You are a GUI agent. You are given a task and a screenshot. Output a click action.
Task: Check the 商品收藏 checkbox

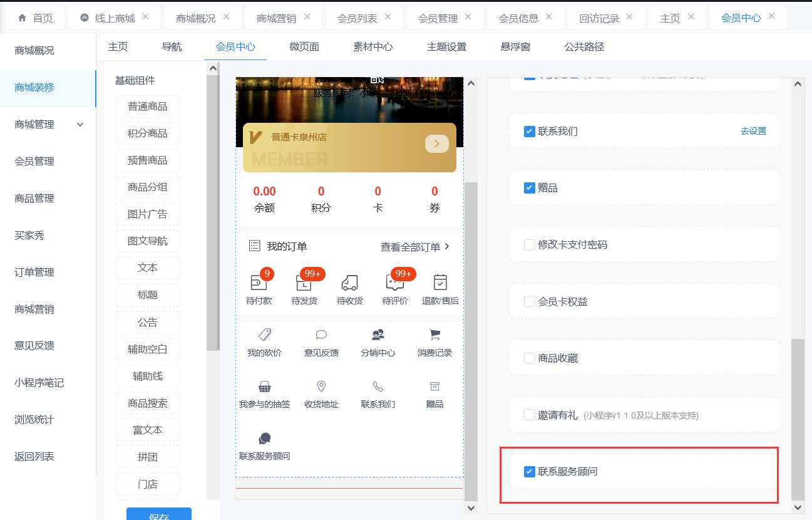point(530,358)
